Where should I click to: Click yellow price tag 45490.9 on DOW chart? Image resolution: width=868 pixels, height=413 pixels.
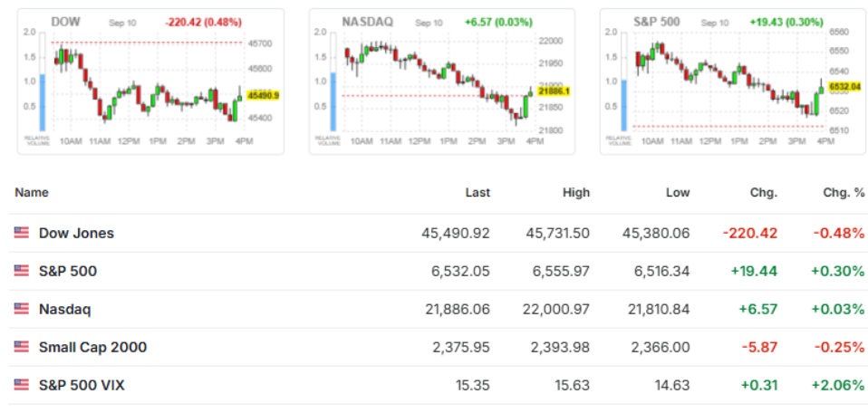tap(263, 96)
